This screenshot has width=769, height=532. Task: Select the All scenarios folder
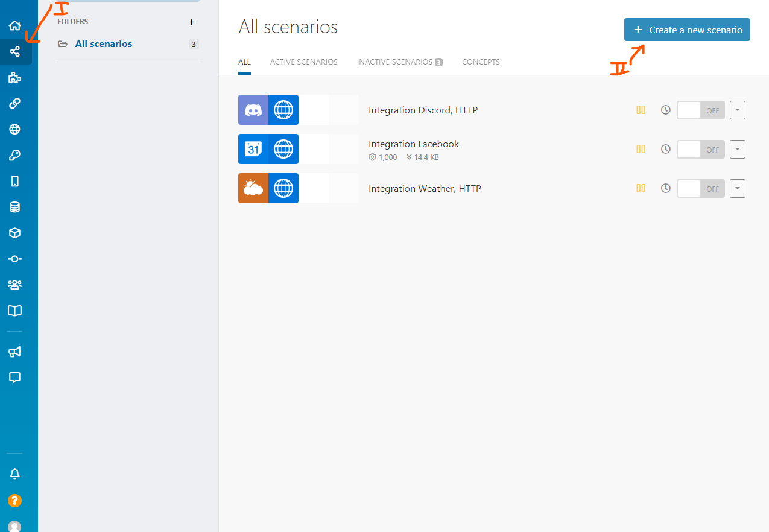[104, 44]
